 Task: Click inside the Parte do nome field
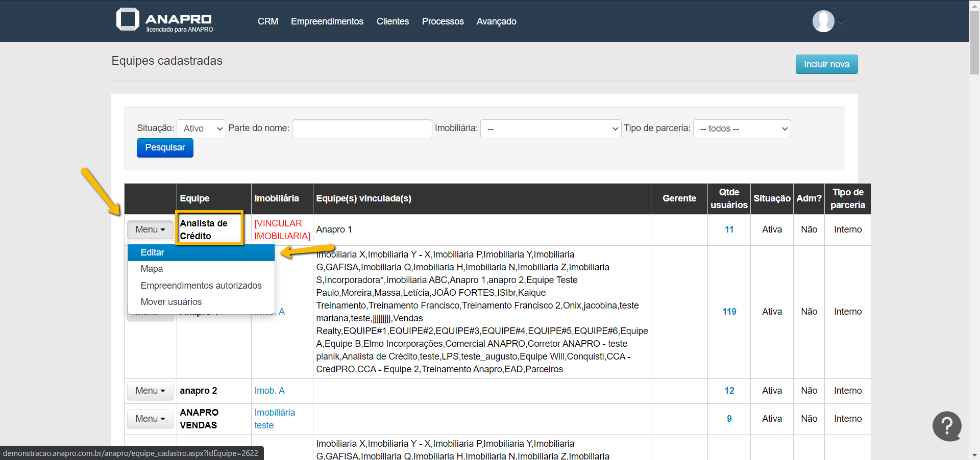click(x=362, y=129)
